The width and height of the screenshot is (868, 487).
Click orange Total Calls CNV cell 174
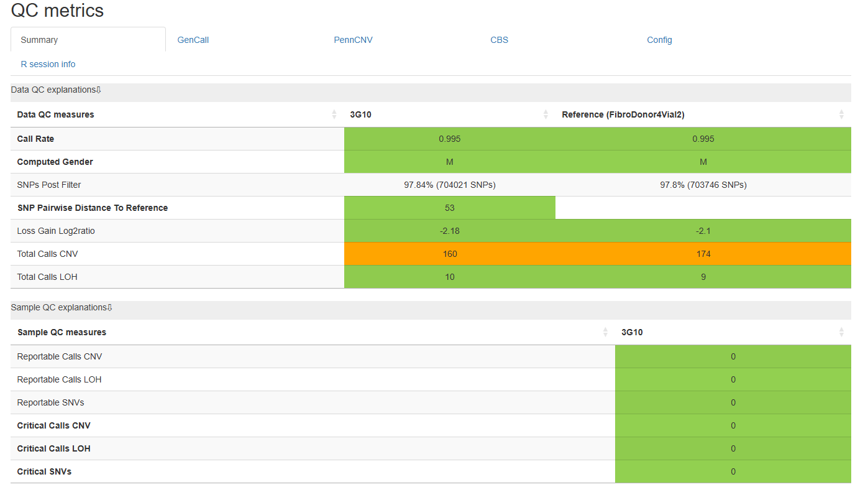click(x=703, y=254)
